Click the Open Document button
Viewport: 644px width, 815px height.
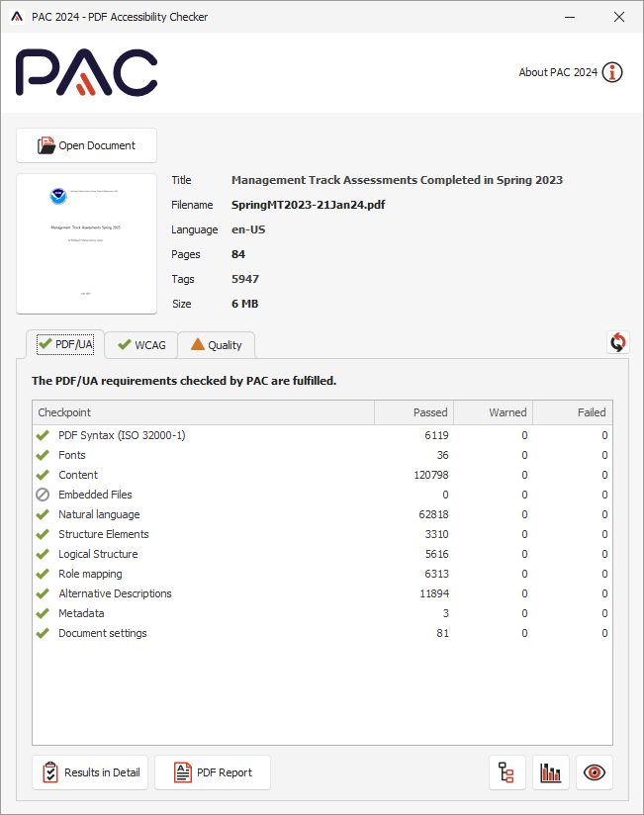point(87,145)
